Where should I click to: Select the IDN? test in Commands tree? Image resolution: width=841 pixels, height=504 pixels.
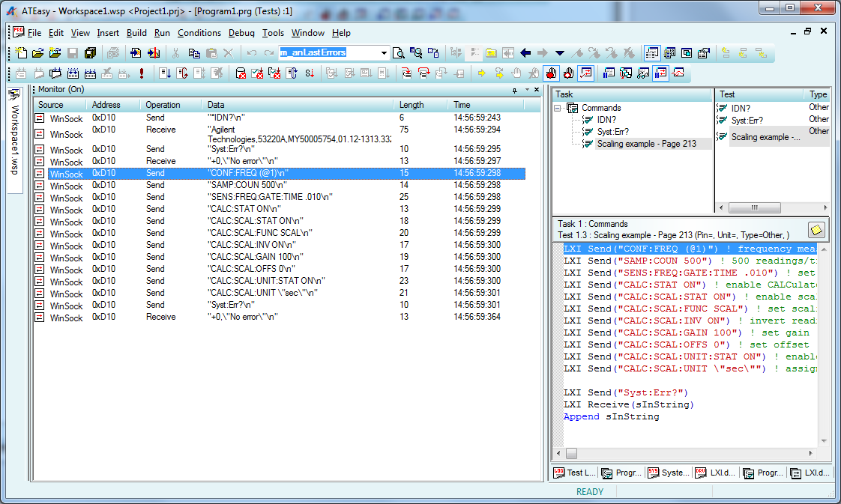(606, 119)
